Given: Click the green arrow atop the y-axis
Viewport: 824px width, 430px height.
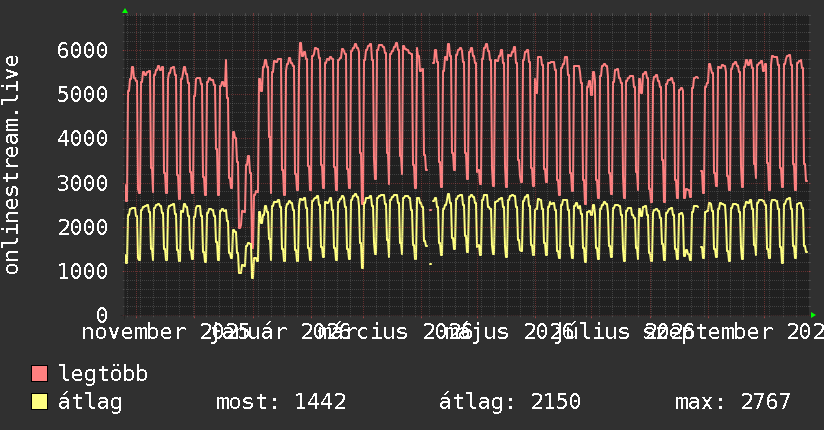Looking at the screenshot, I should click(x=125, y=11).
